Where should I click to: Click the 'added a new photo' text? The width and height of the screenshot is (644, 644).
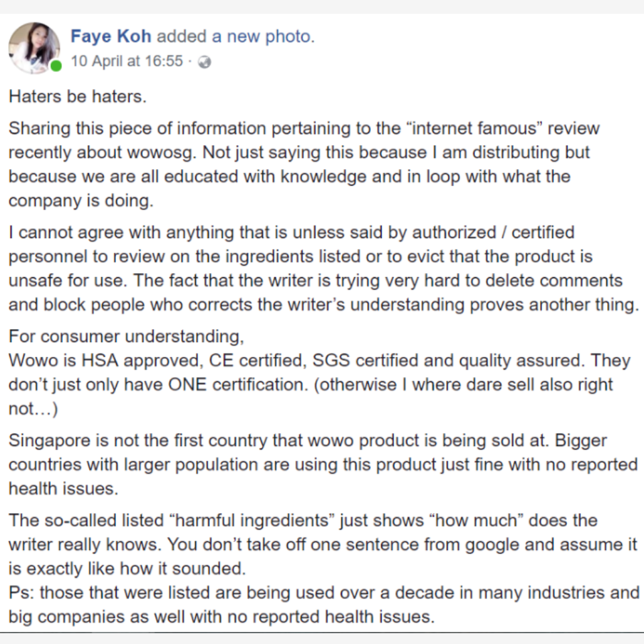pos(235,36)
